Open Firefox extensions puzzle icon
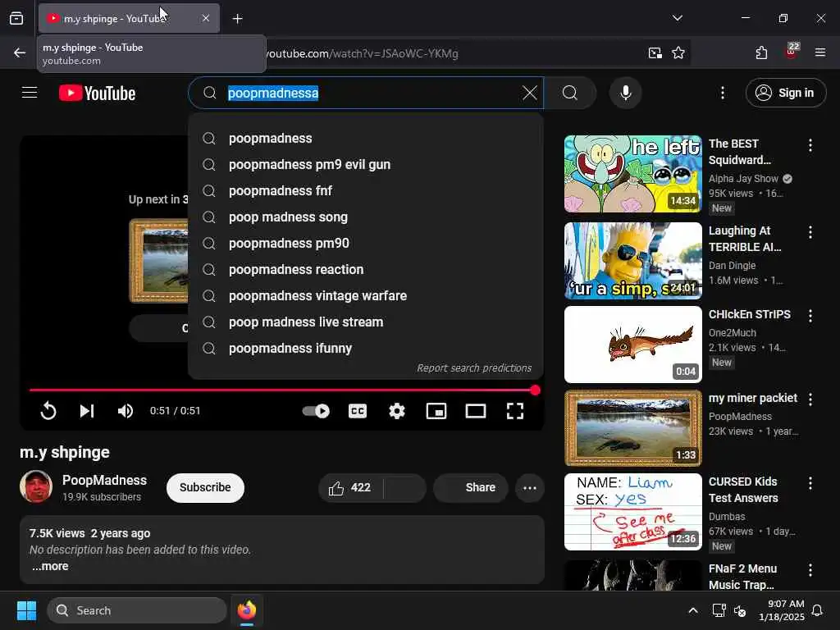Image resolution: width=840 pixels, height=630 pixels. (761, 52)
